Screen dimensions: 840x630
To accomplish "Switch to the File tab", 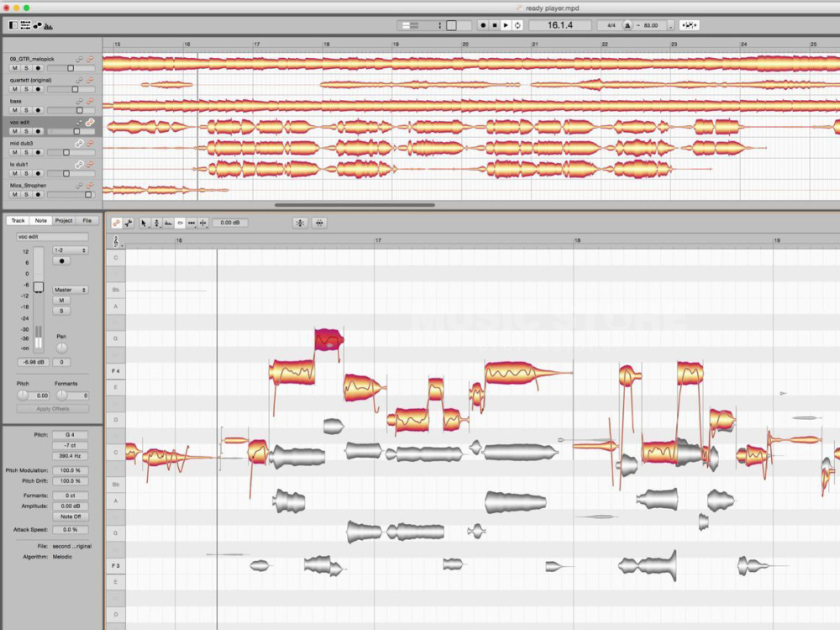I will tap(87, 221).
